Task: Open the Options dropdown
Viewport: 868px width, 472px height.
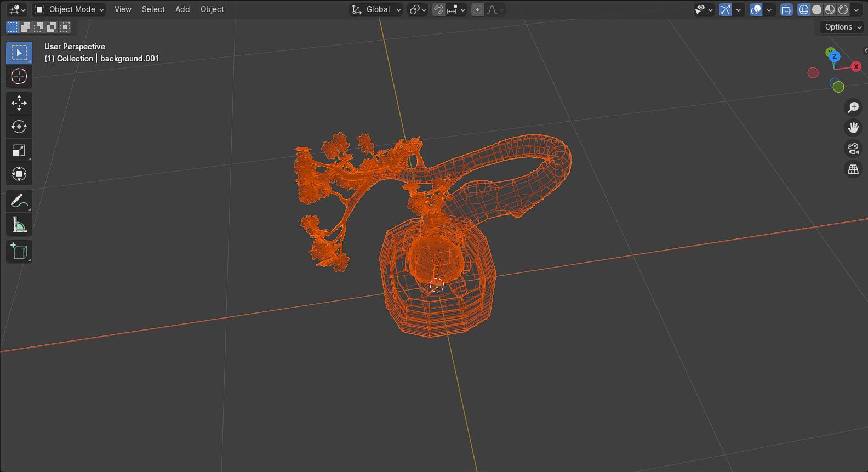Action: pos(843,27)
